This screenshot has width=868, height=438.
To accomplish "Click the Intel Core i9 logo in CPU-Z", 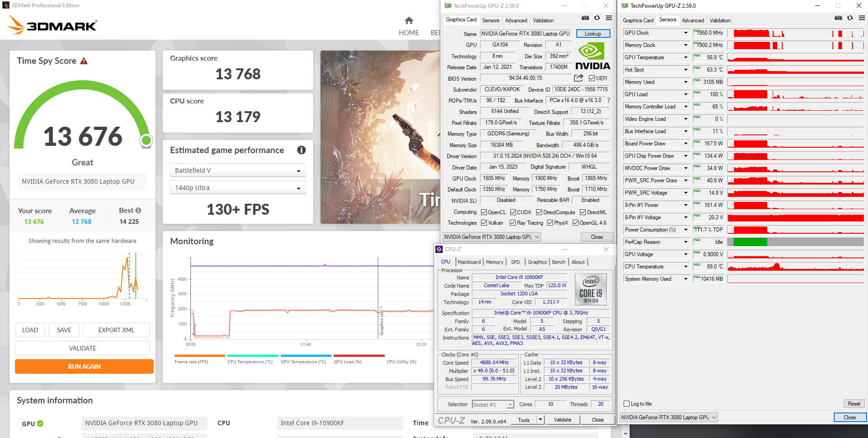I will (591, 289).
